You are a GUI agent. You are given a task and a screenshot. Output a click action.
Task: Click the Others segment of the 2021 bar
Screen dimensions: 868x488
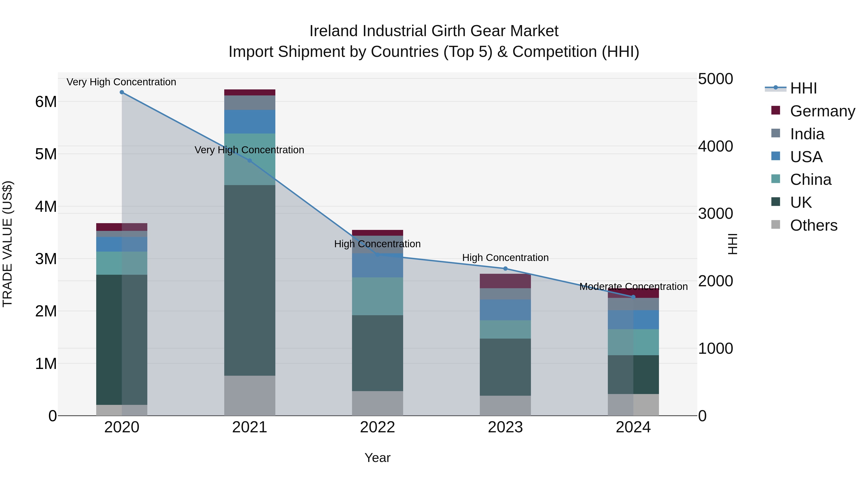tap(250, 396)
